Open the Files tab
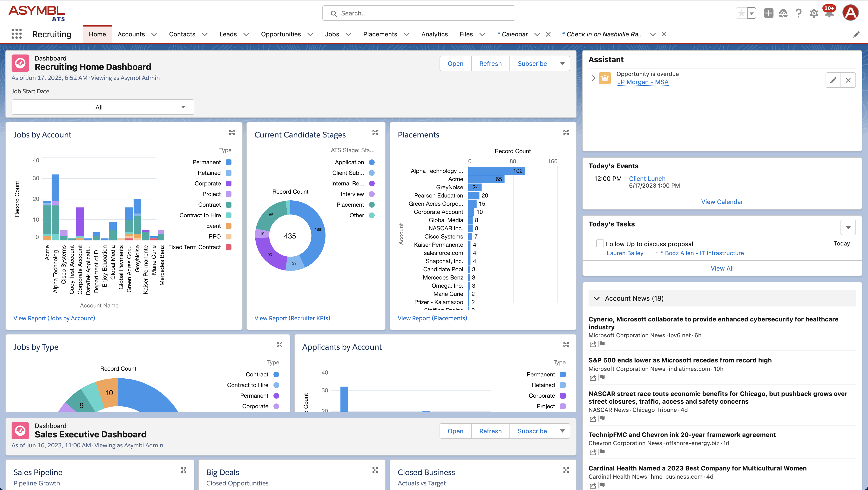The width and height of the screenshot is (868, 490). pos(466,34)
